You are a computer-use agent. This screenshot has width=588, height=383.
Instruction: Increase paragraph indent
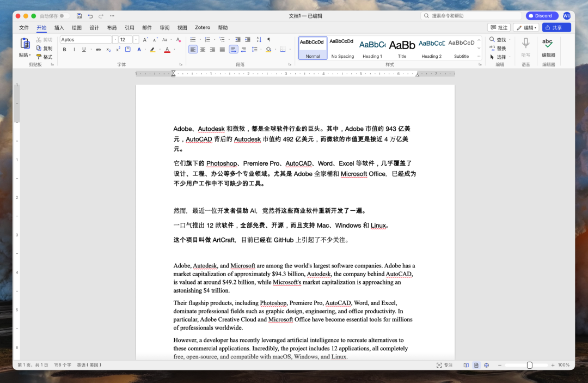click(x=248, y=40)
